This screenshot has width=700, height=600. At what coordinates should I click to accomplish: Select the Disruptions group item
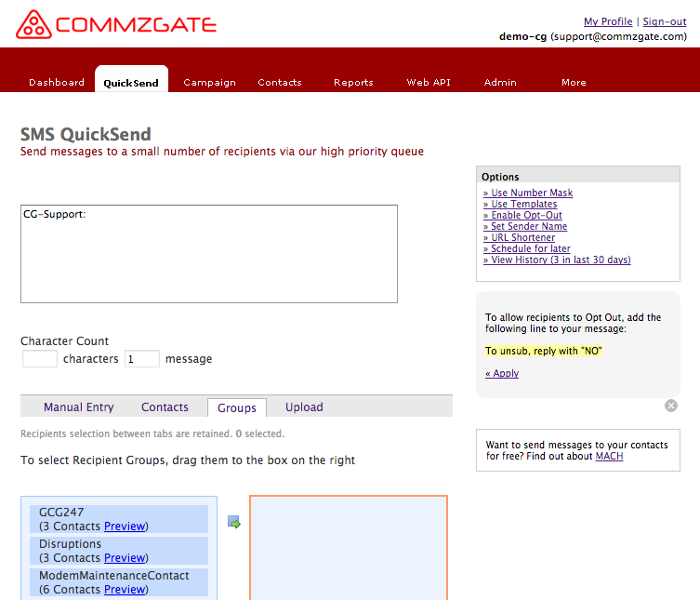[119, 551]
